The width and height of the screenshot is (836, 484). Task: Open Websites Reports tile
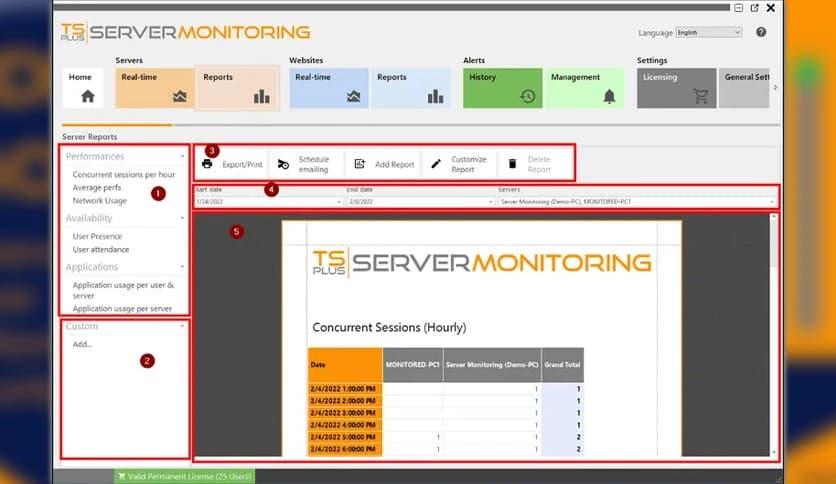coord(411,88)
